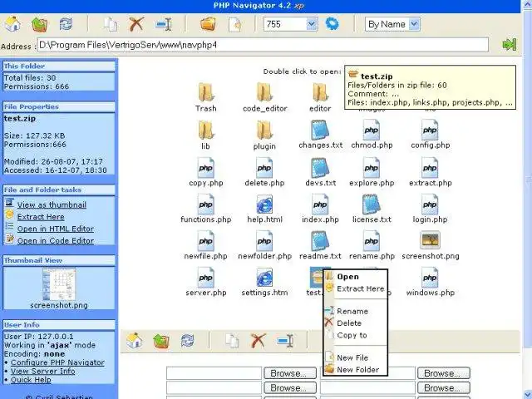
Task: Click second-row left upload file field
Action: 214,387
